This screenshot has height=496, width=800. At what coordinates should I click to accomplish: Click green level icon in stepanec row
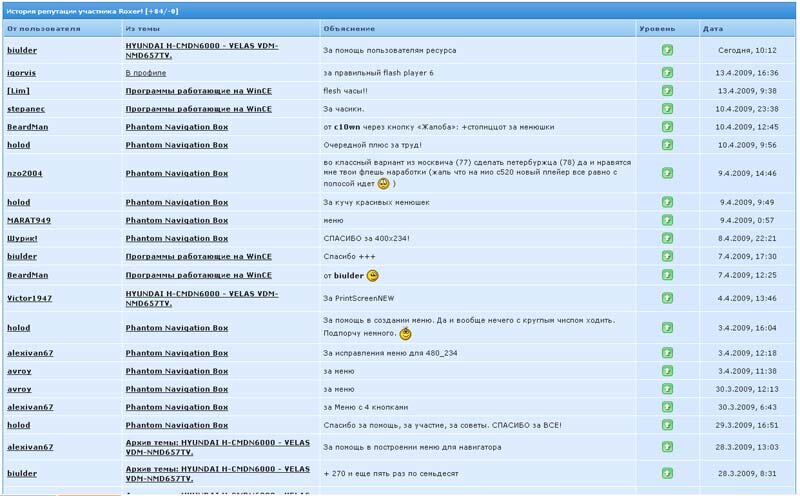click(x=667, y=108)
